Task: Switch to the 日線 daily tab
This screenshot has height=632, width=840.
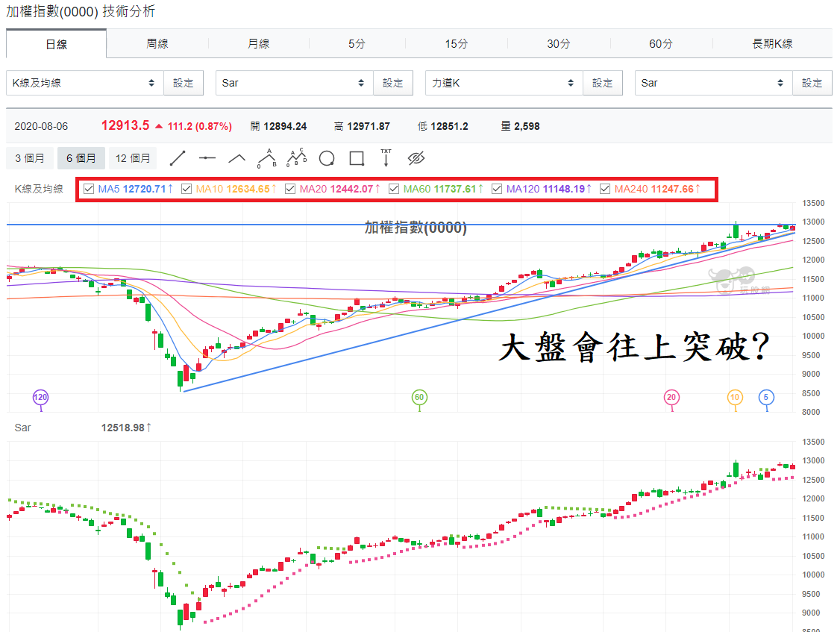Action: pyautogui.click(x=56, y=44)
